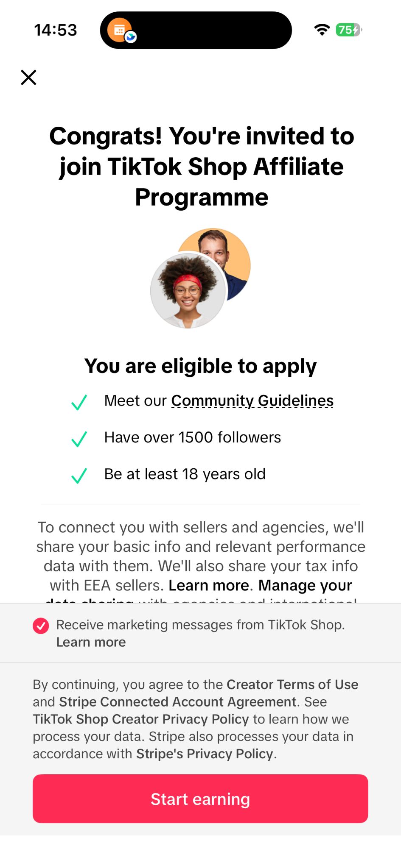Open Learn more about EEA sellers sharing
The width and height of the screenshot is (401, 868).
pos(209,585)
